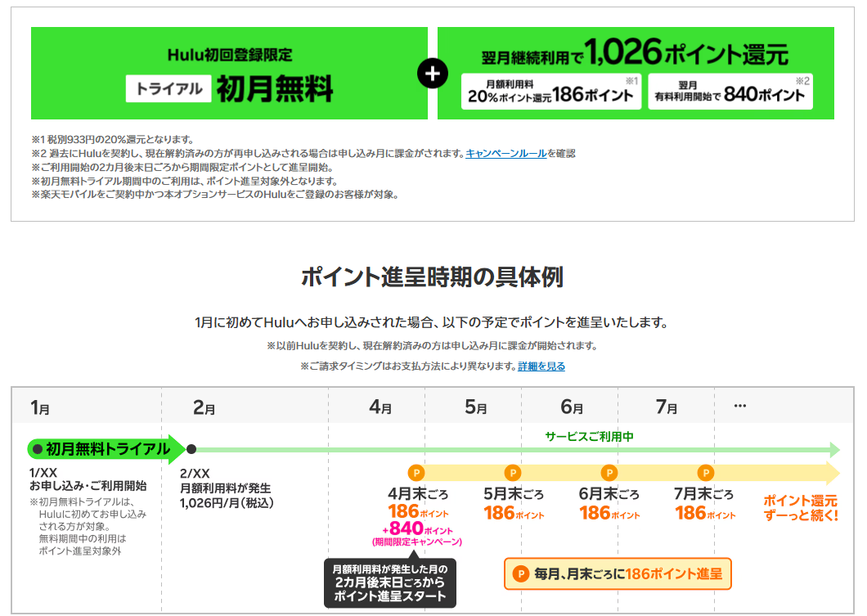Click the 6月末ごろ 186ポイント entry
867x616 pixels.
609,504
